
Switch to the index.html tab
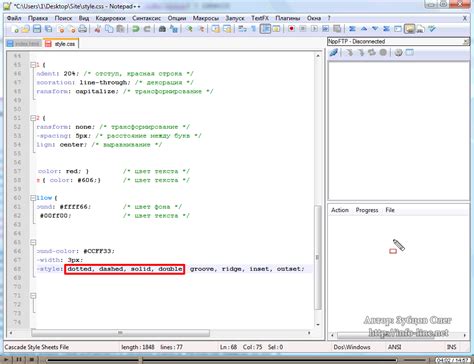23,44
